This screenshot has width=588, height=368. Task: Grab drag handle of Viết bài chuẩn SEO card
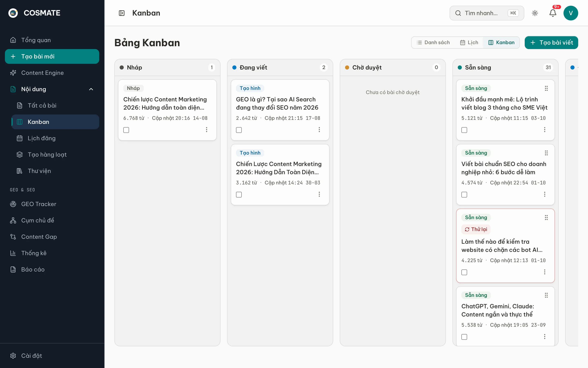pyautogui.click(x=546, y=153)
